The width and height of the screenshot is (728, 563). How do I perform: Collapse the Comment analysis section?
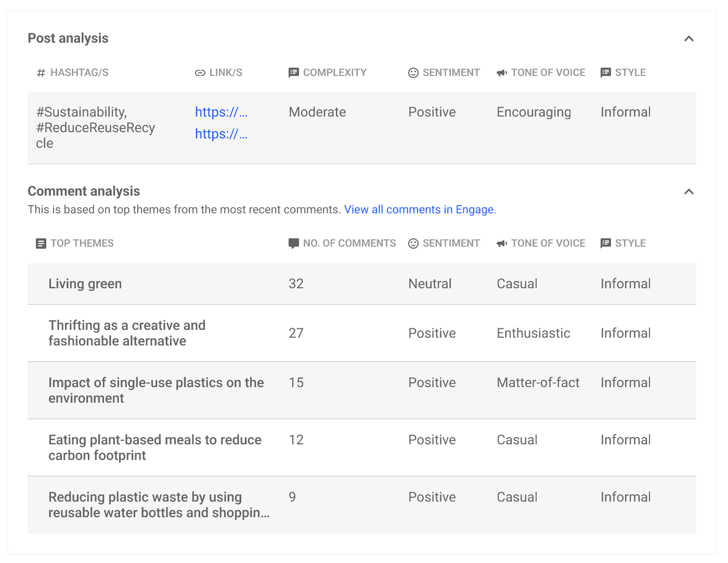pos(689,191)
